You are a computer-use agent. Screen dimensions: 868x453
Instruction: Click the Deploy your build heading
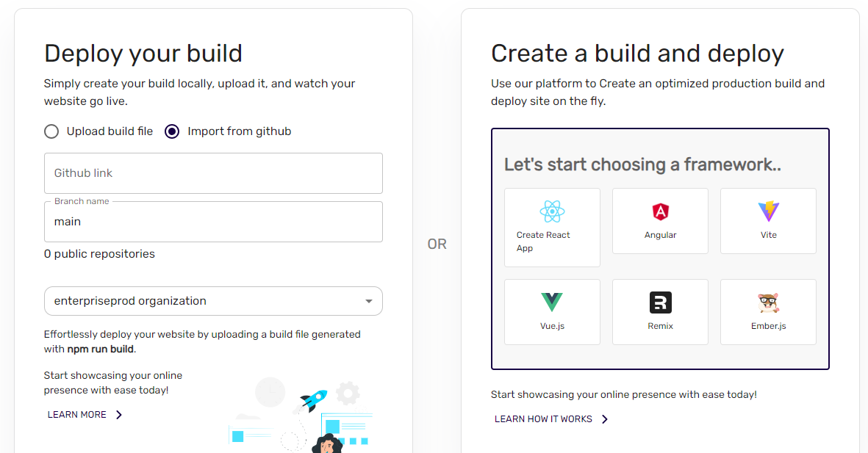click(x=143, y=54)
